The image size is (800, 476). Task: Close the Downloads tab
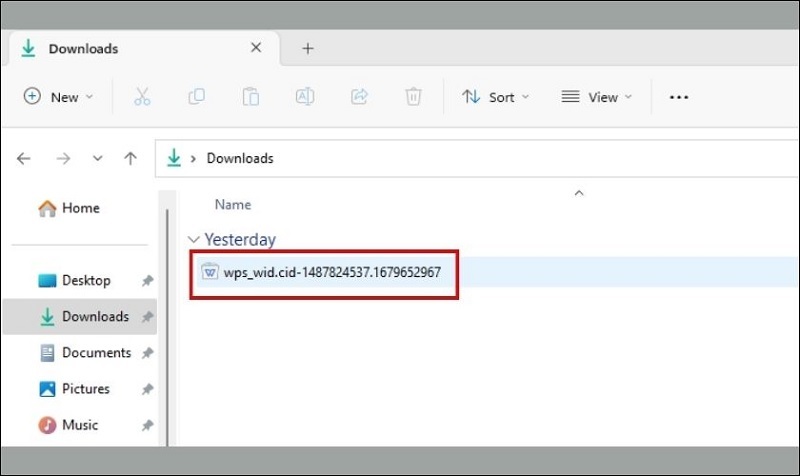pyautogui.click(x=256, y=48)
